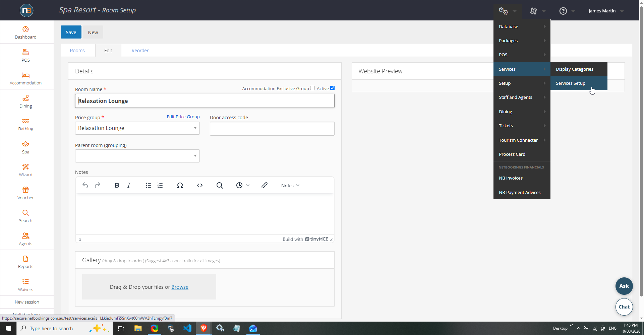Open the POS entry in settings menu

[x=522, y=55]
